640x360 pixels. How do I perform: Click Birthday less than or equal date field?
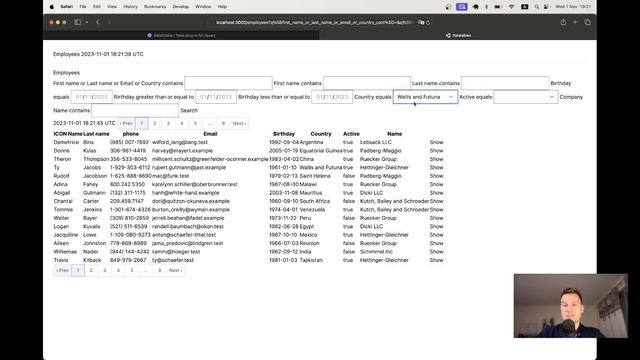click(332, 97)
